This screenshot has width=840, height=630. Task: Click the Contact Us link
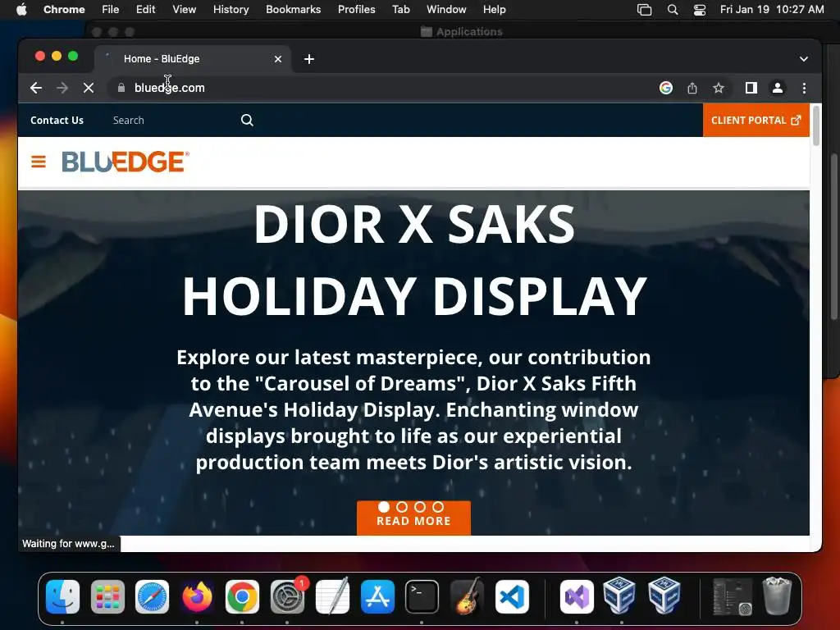[57, 120]
